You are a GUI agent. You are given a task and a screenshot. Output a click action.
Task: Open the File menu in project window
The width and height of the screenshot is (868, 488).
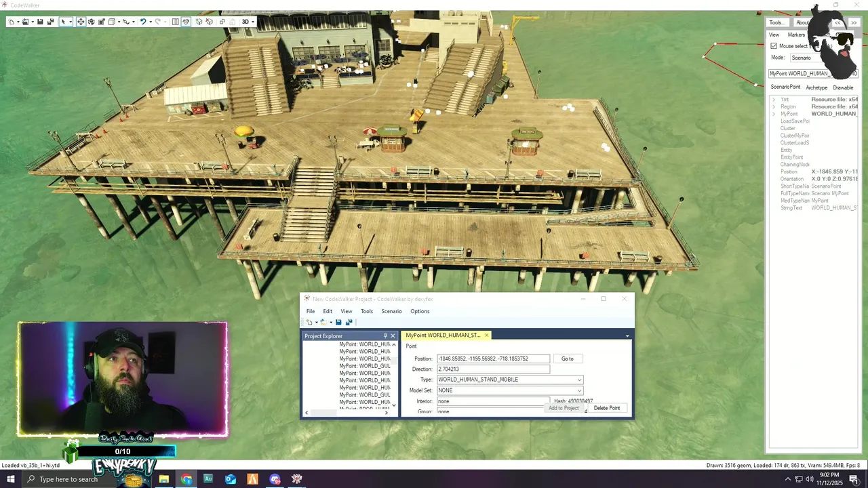click(x=311, y=311)
